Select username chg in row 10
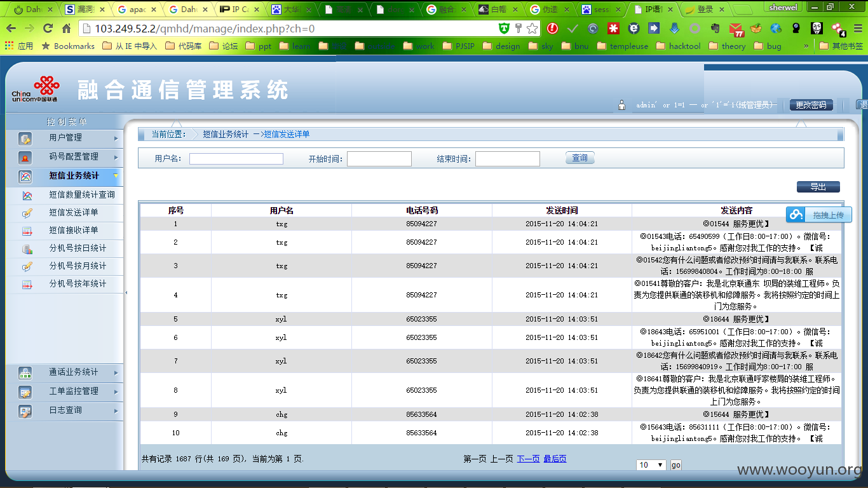Screen dimensions: 868x488 281,433
